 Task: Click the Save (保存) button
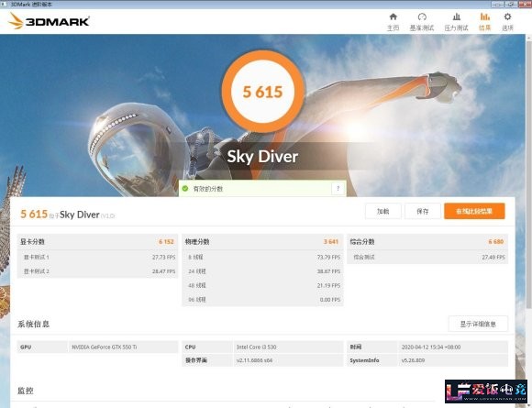coord(423,211)
